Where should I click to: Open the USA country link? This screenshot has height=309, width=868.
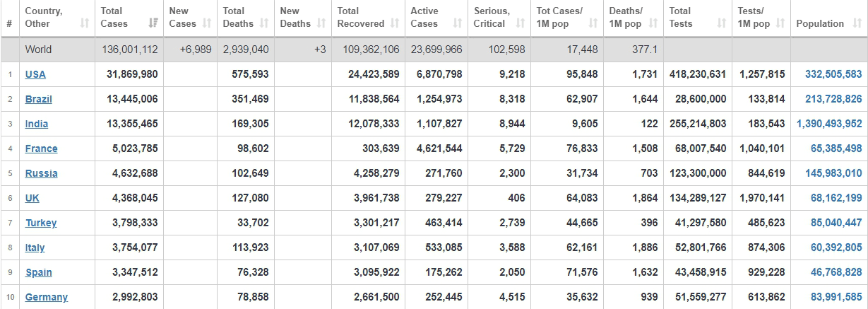tap(35, 74)
